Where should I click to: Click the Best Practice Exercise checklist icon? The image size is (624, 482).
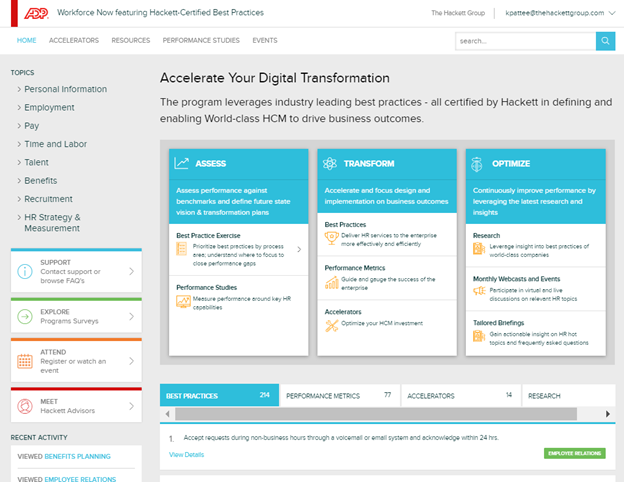click(x=181, y=249)
